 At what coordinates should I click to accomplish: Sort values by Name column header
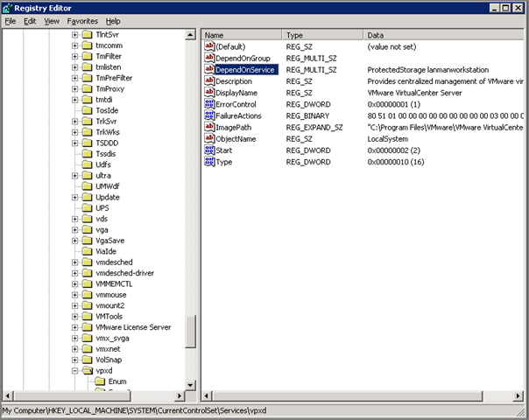(x=242, y=35)
